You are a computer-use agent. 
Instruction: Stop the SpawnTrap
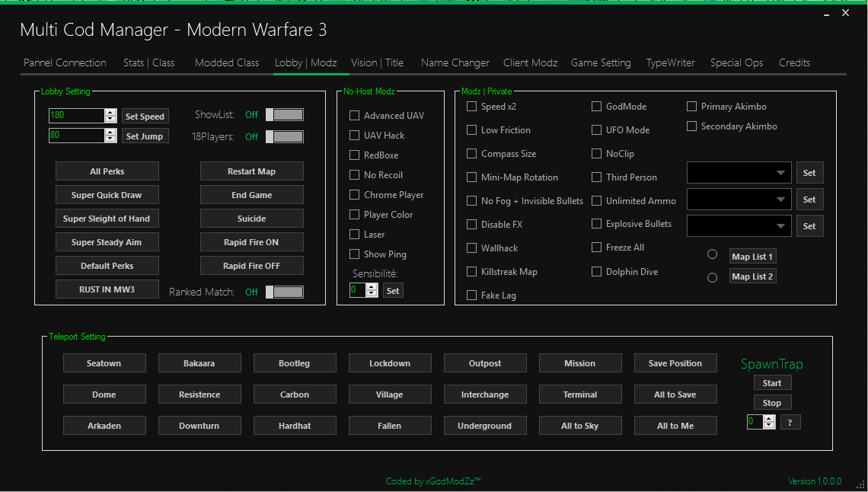tap(772, 402)
